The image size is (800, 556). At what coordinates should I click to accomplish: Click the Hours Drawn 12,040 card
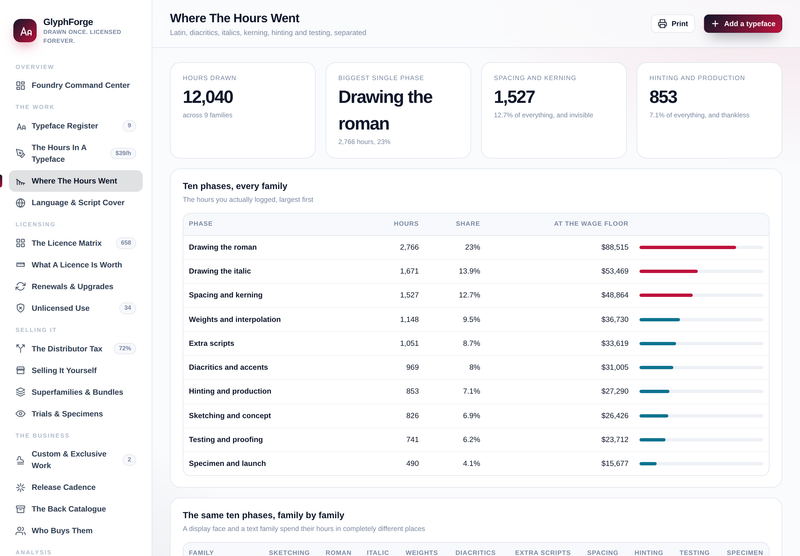(243, 110)
